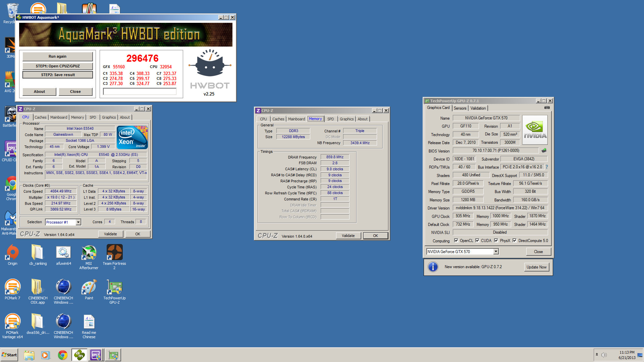The height and width of the screenshot is (362, 644).
Task: Click the AquaMark3 HWBOT edition banner
Action: coord(126,35)
